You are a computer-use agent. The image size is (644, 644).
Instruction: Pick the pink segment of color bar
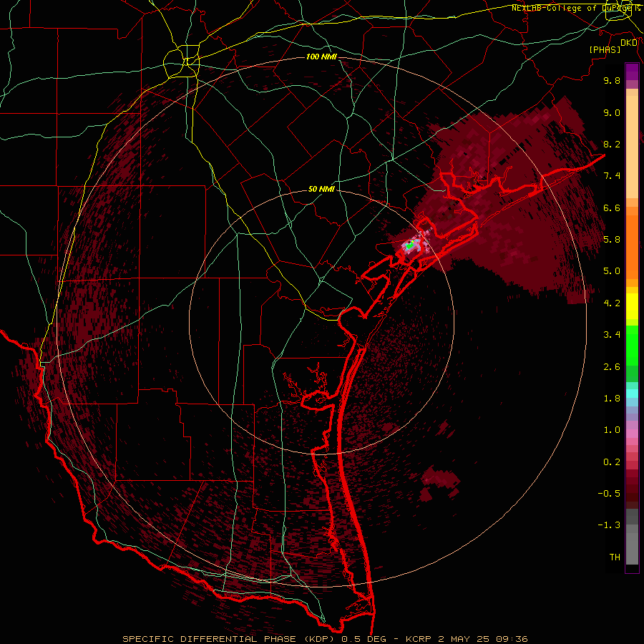tap(632, 434)
